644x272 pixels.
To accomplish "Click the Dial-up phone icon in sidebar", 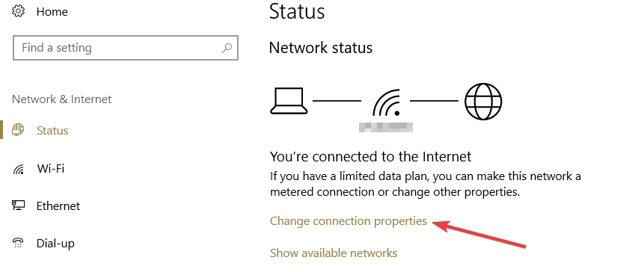I will tap(18, 244).
